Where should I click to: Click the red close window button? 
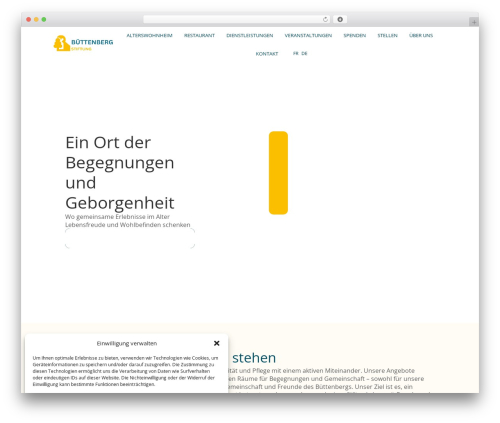coord(29,19)
